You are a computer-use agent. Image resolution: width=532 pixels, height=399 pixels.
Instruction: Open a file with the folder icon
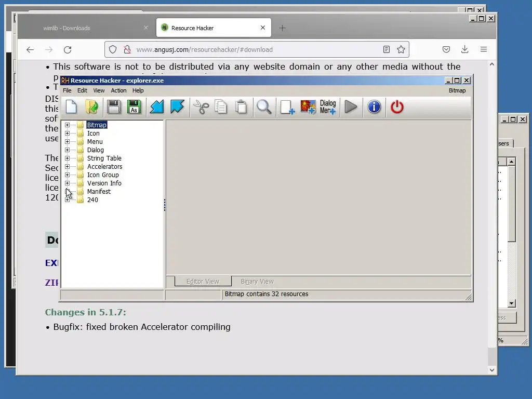(91, 107)
